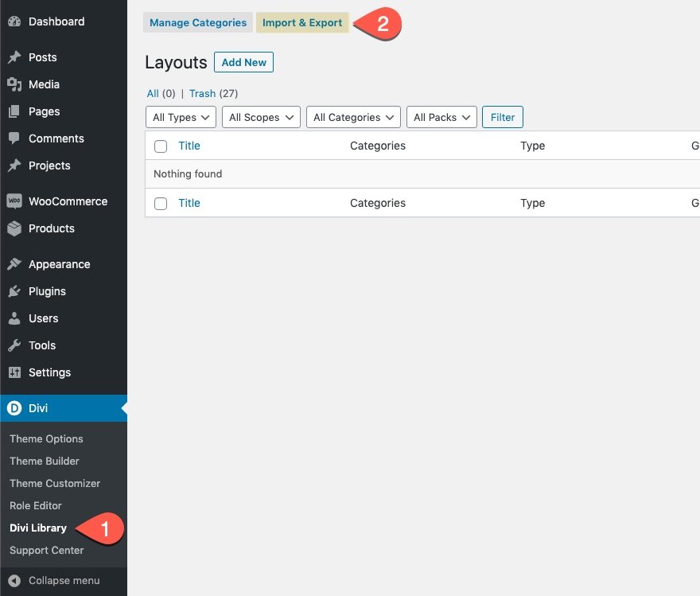The width and height of the screenshot is (700, 596).
Task: Open Products menu item
Action: pyautogui.click(x=64, y=228)
